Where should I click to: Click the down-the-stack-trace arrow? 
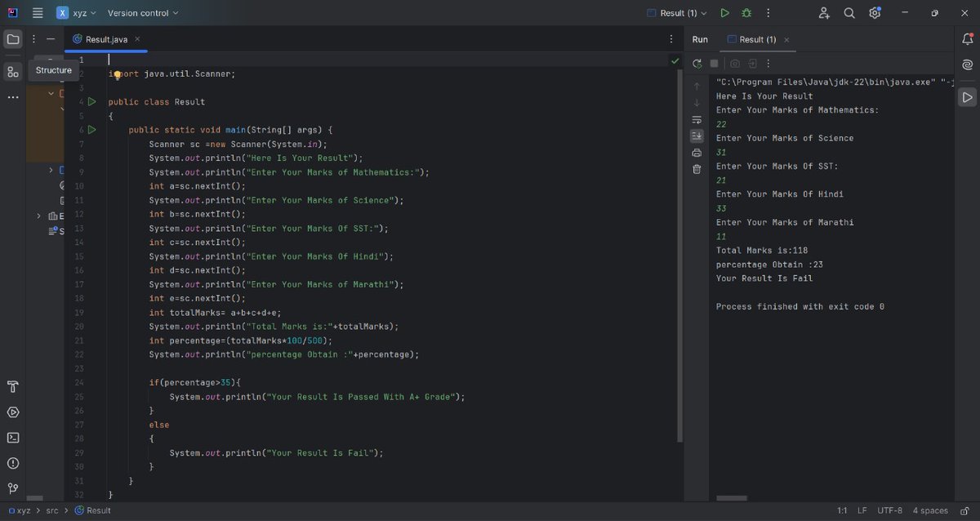(697, 103)
